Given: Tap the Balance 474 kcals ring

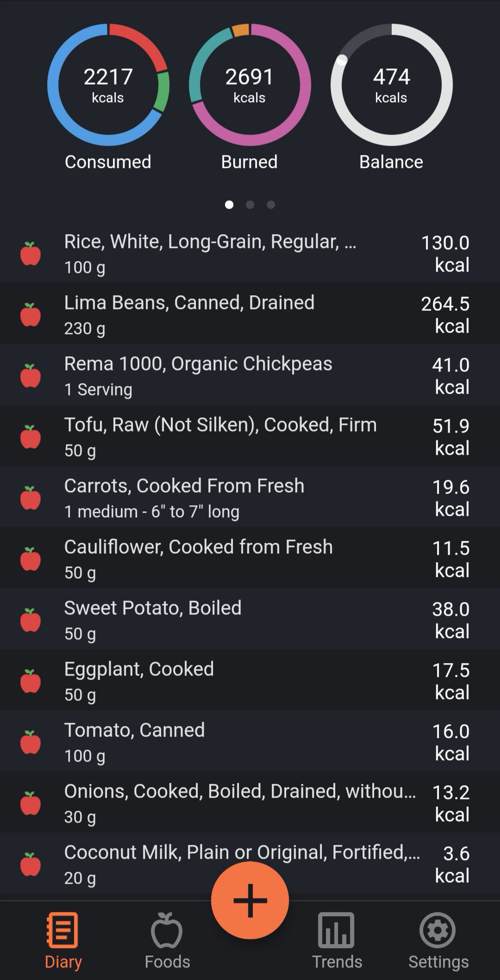Looking at the screenshot, I should (x=392, y=85).
